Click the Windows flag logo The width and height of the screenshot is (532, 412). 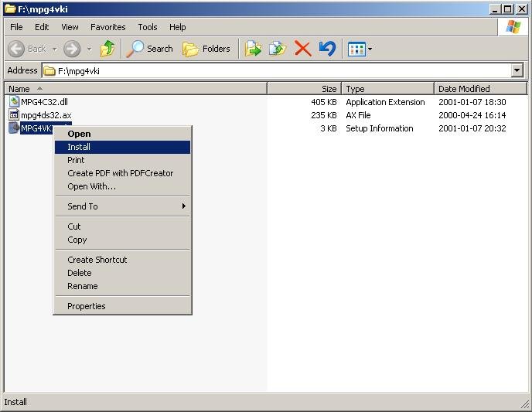click(513, 27)
